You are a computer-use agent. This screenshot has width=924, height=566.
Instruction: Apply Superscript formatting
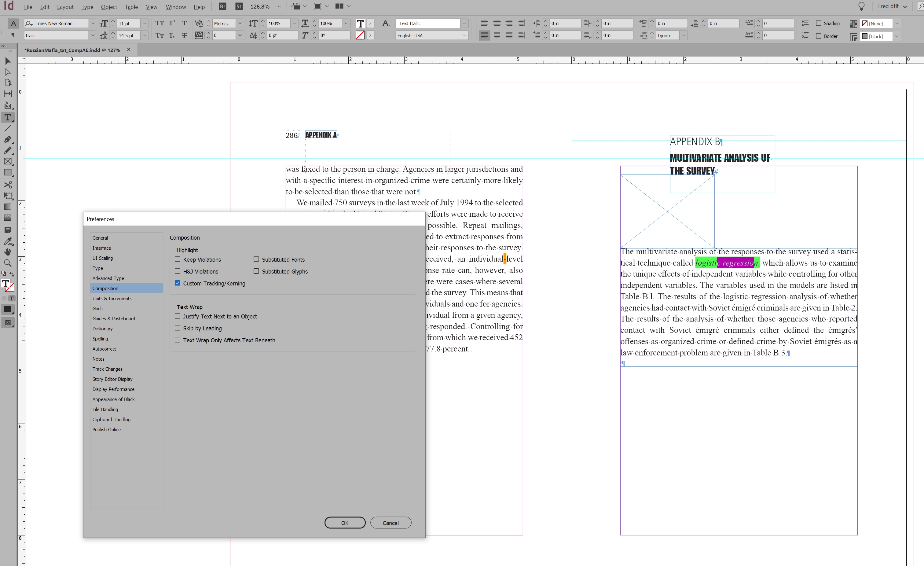point(172,23)
